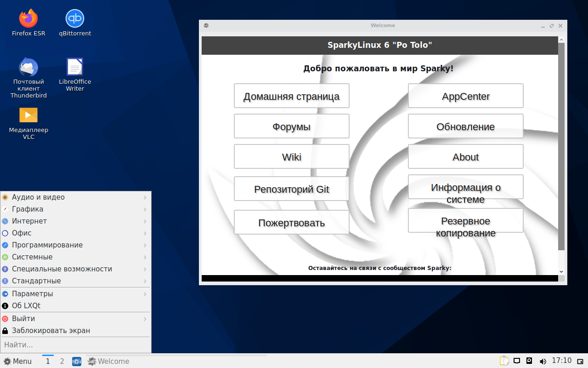588x368 pixels.
Task: Expand the arrow beside Выйти
Action: click(145, 319)
